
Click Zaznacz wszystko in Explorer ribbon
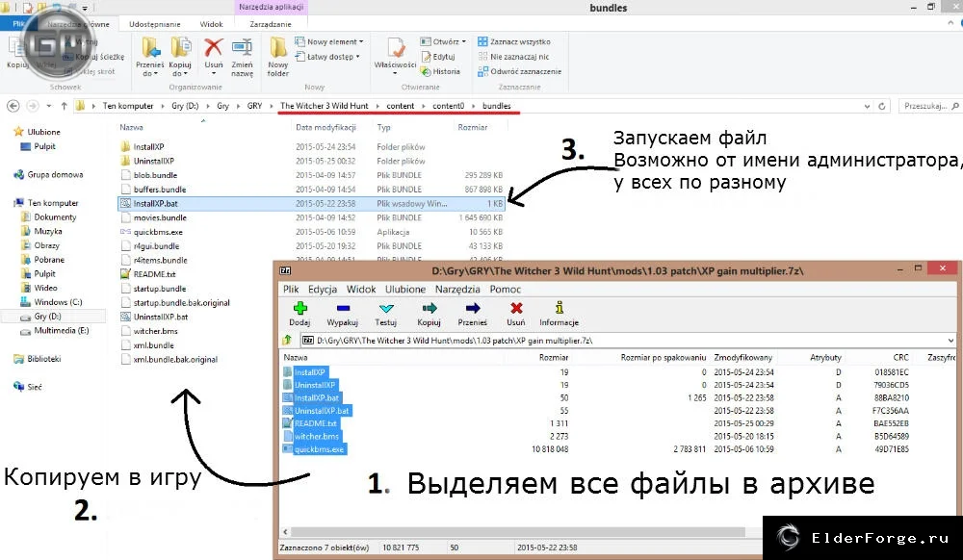click(514, 41)
